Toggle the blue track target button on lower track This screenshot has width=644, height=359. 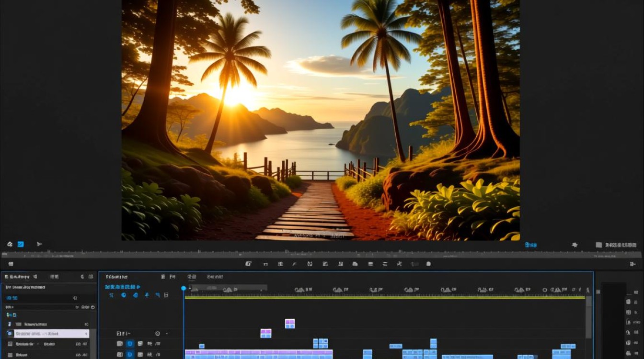[130, 355]
